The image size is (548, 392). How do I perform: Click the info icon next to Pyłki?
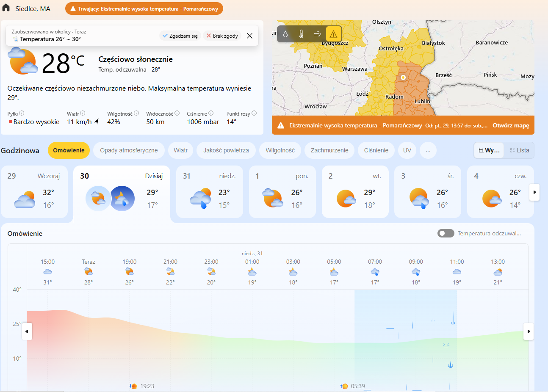point(22,113)
